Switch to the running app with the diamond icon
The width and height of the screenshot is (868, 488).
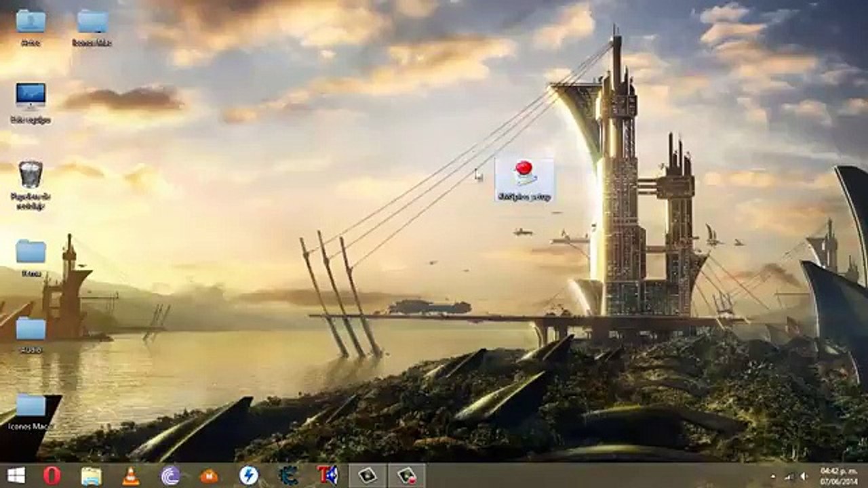tap(368, 476)
